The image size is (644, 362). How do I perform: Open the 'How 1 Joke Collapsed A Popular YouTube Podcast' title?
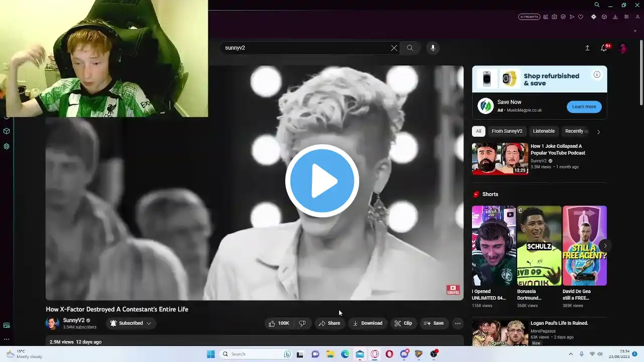click(558, 149)
